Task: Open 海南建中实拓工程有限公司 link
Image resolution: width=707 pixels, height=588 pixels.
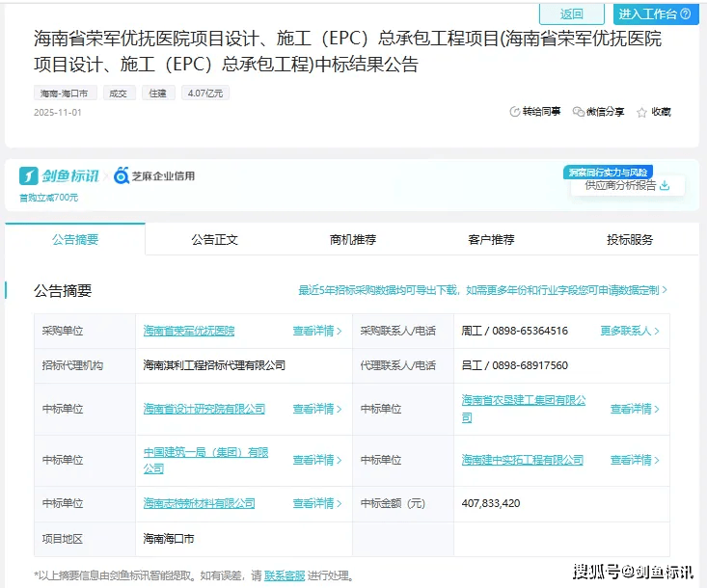Action: pyautogui.click(x=522, y=460)
